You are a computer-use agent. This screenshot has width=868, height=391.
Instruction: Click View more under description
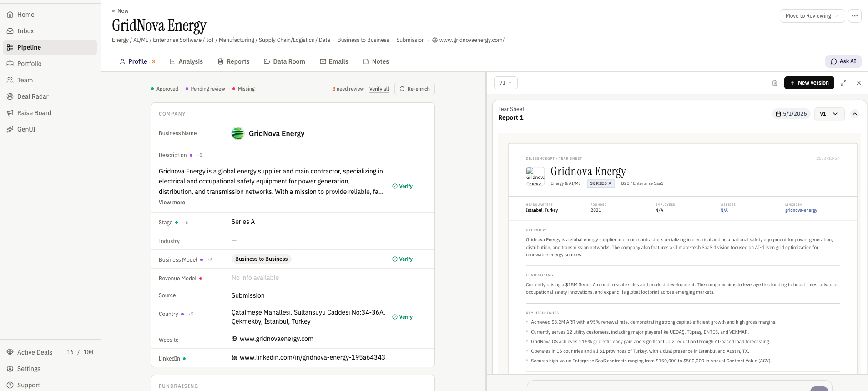click(x=172, y=203)
